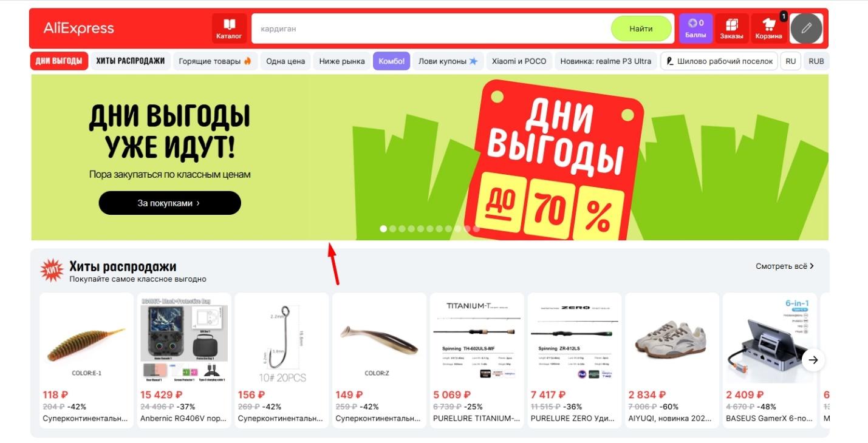
Task: Show next products with the arrow button
Action: 813,360
